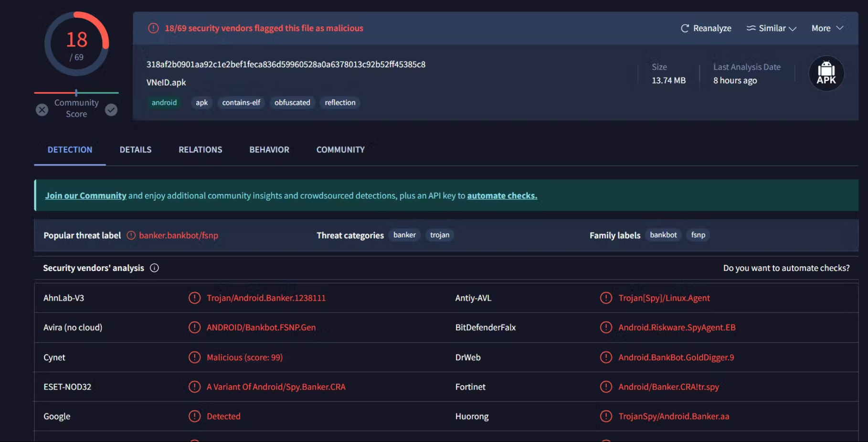This screenshot has height=442, width=868.
Task: Select the obfuscated tag
Action: [292, 103]
